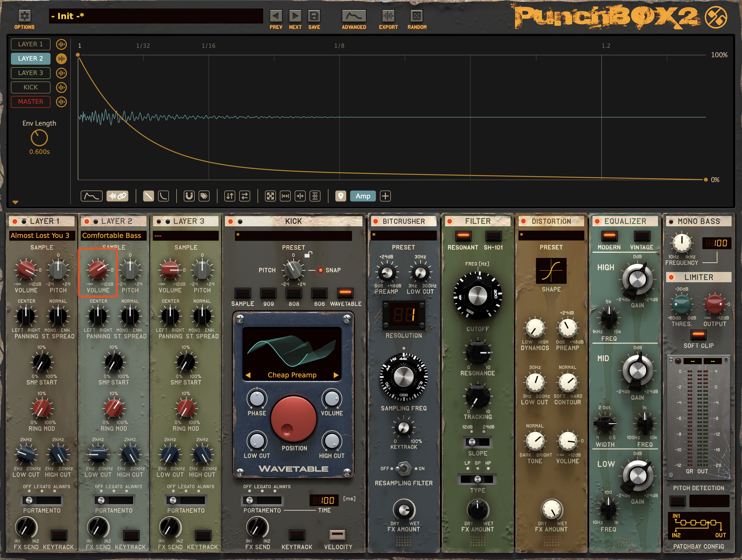Screen dimensions: 742x560
Task: Toggle Kick waveform display icon
Action: pyautogui.click(x=61, y=88)
